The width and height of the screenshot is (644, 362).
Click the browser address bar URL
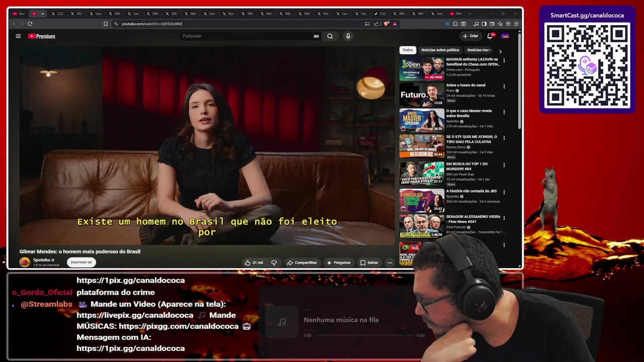pyautogui.click(x=152, y=24)
